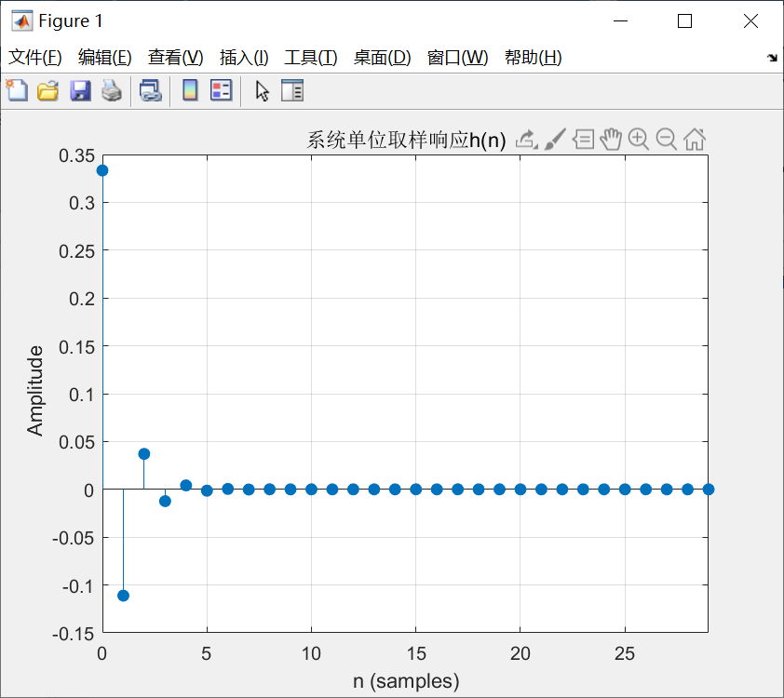Viewport: 784px width, 698px height.
Task: Enable data tips in the axes toolbar
Action: [583, 140]
